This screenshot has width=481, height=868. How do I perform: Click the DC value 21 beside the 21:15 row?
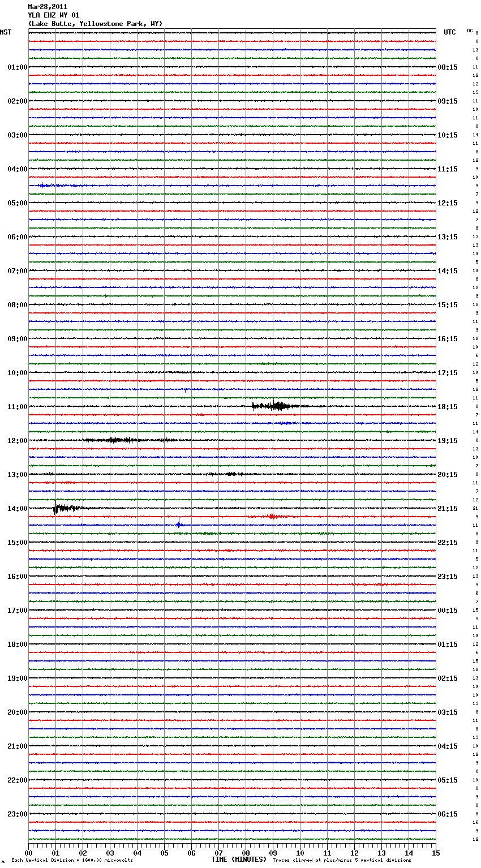coord(476,509)
